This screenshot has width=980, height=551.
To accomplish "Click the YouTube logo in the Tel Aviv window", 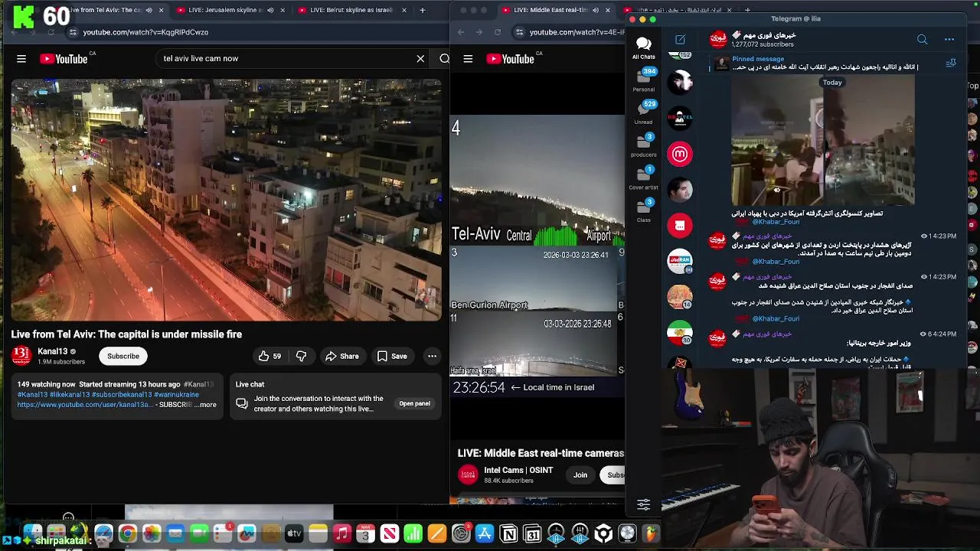I will point(64,59).
